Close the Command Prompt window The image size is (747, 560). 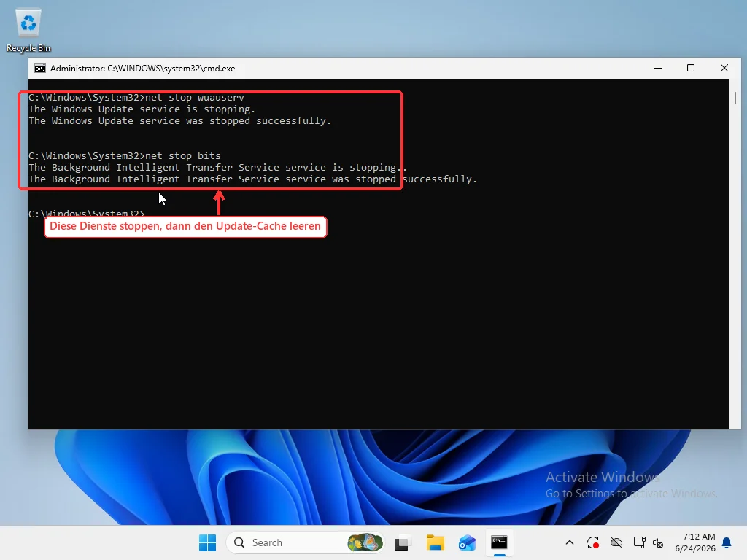[724, 68]
